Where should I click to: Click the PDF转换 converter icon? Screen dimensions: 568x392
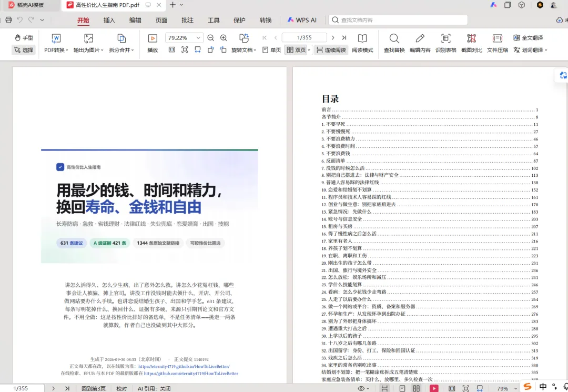click(x=56, y=38)
